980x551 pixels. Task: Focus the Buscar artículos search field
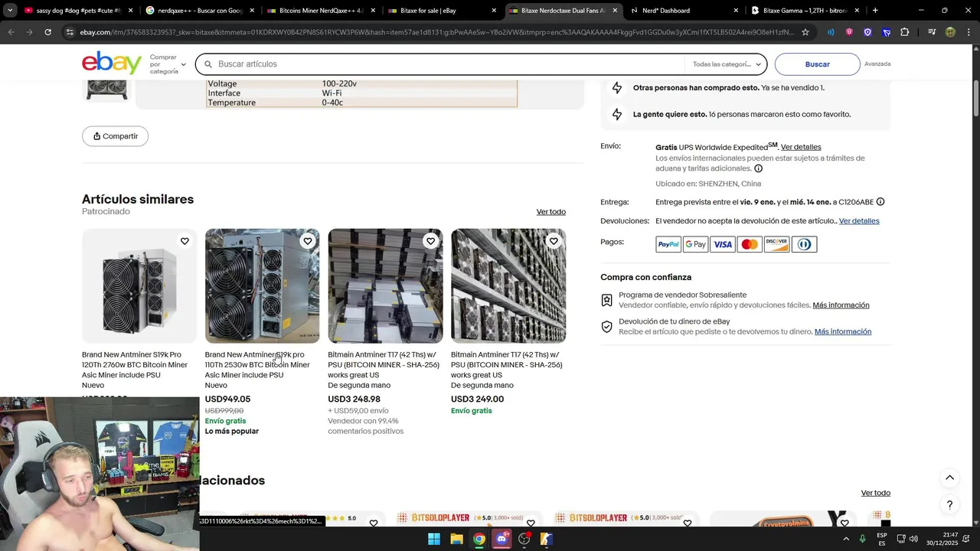tap(440, 64)
